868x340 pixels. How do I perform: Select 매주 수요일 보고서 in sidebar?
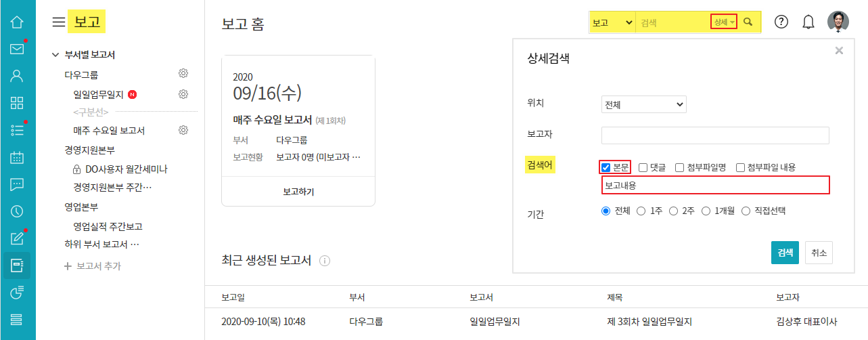tap(109, 130)
